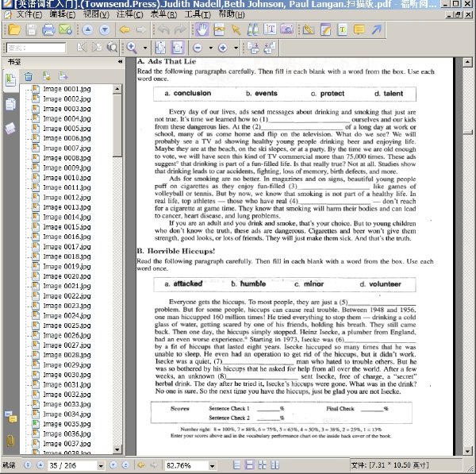Click next page arrow in status bar
This screenshot has height=474, width=476.
pos(113,465)
